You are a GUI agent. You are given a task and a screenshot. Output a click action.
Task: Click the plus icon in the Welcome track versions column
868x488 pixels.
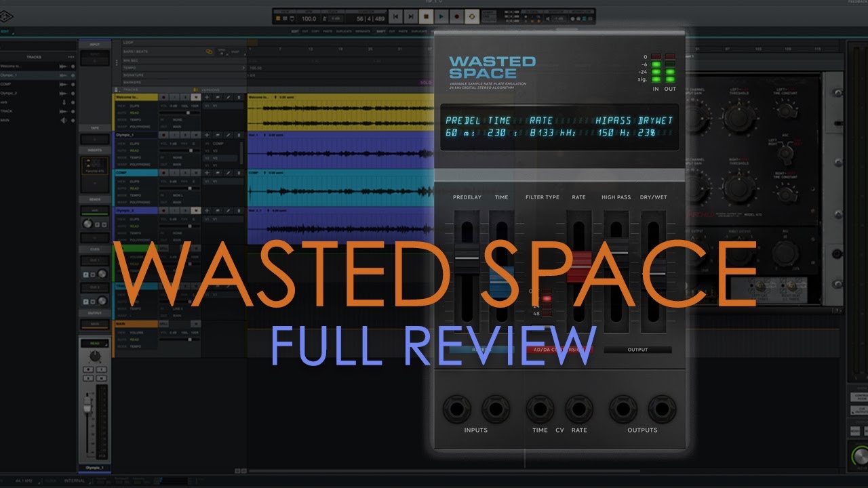click(x=207, y=98)
